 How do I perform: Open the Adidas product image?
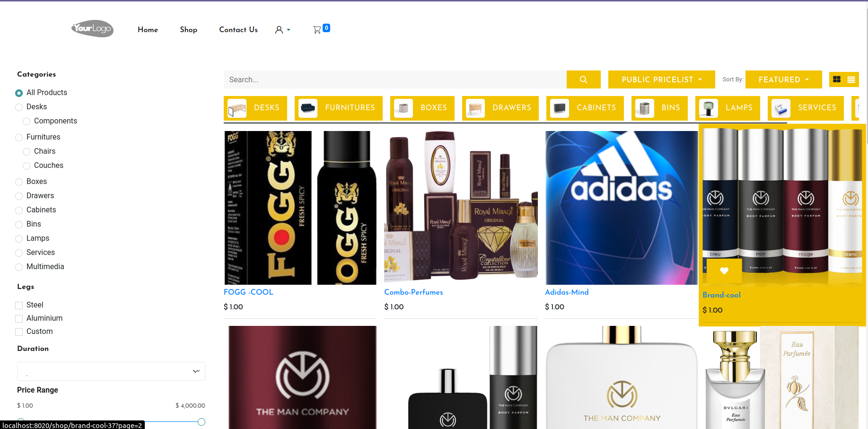click(622, 208)
